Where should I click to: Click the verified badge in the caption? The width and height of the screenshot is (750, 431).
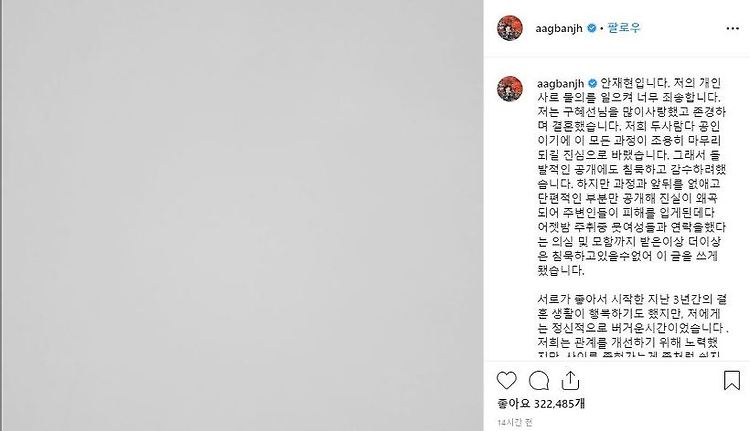592,83
